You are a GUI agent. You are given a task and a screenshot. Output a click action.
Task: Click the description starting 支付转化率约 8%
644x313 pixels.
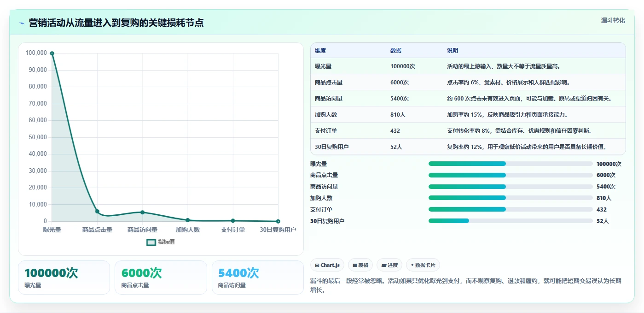519,131
